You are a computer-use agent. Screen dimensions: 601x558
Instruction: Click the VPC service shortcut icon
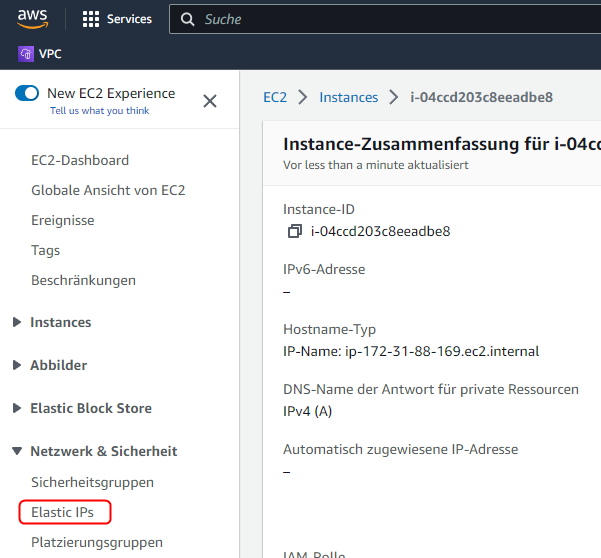tap(26, 54)
